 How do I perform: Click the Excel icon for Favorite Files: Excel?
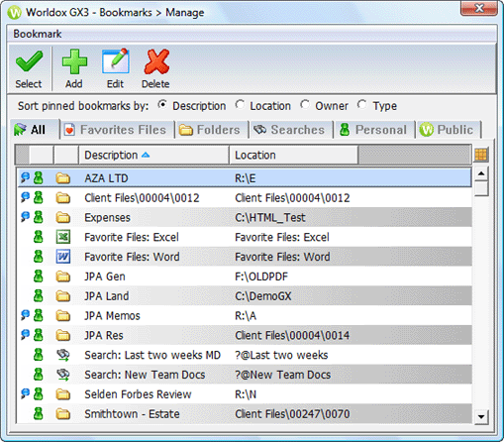tap(63, 237)
